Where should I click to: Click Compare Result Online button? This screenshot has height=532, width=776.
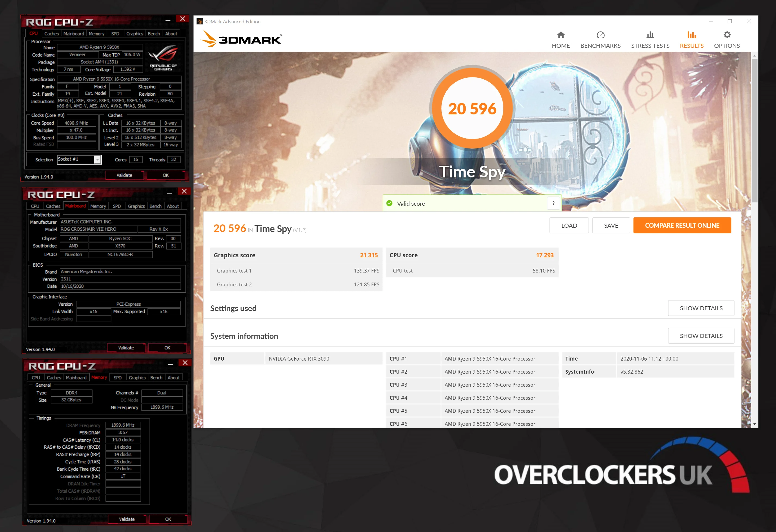682,225
